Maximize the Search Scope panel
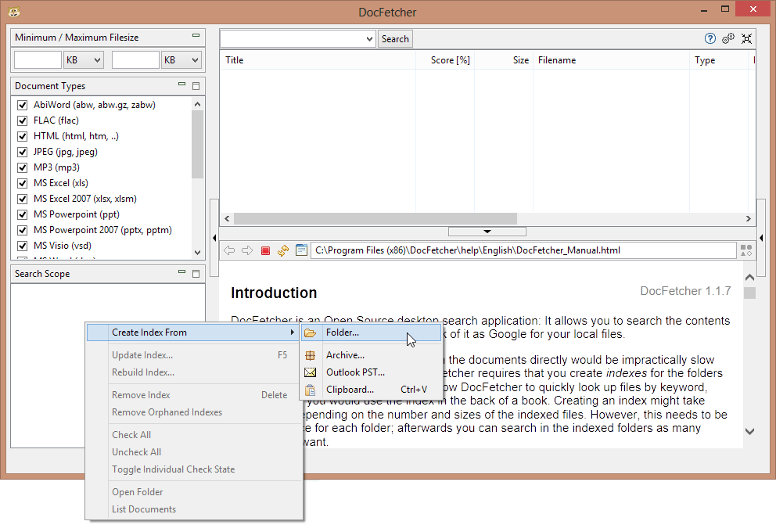This screenshot has width=776, height=532. pos(196,274)
